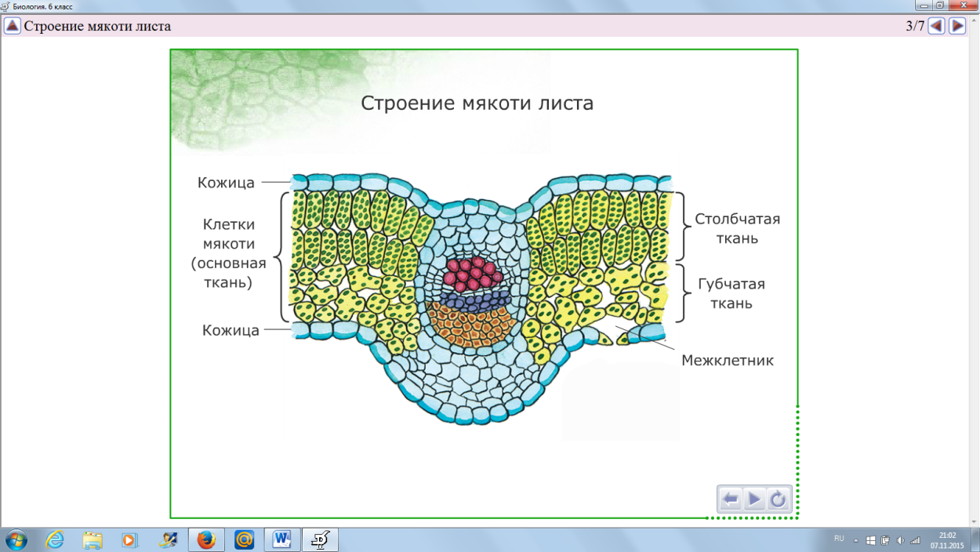
Task: Show hidden tray icons with the chevron
Action: pos(856,540)
